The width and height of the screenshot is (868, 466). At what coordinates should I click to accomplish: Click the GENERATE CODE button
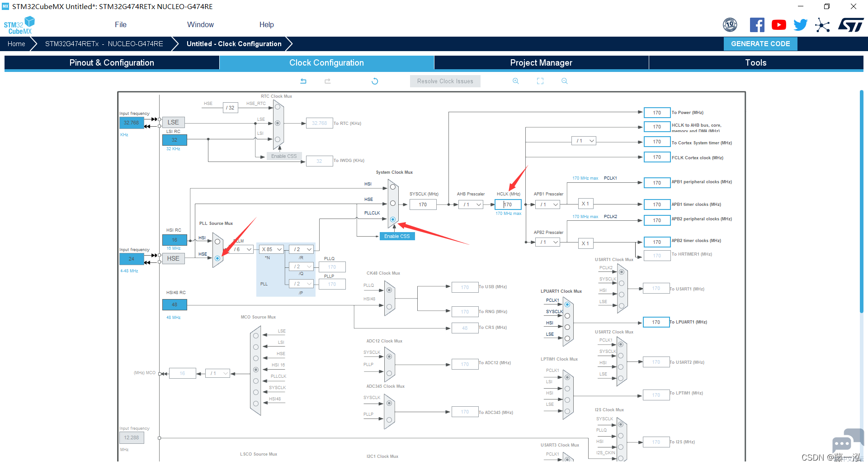(x=760, y=44)
